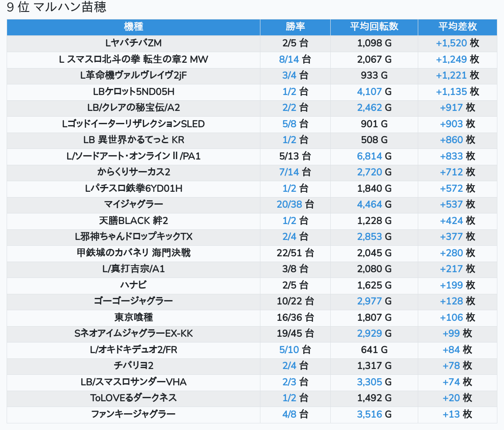This screenshot has height=430, width=504.
Task: Select average spins 6,814 G value
Action: coord(374,156)
